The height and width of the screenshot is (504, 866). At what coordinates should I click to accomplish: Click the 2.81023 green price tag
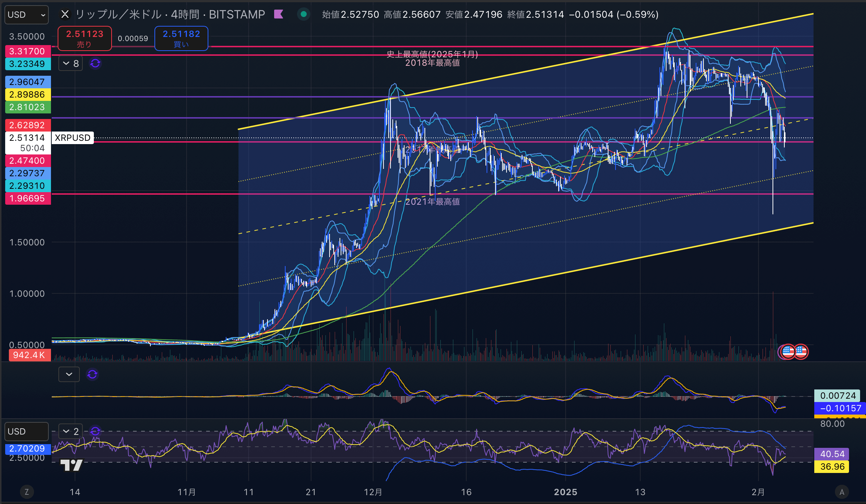[28, 107]
